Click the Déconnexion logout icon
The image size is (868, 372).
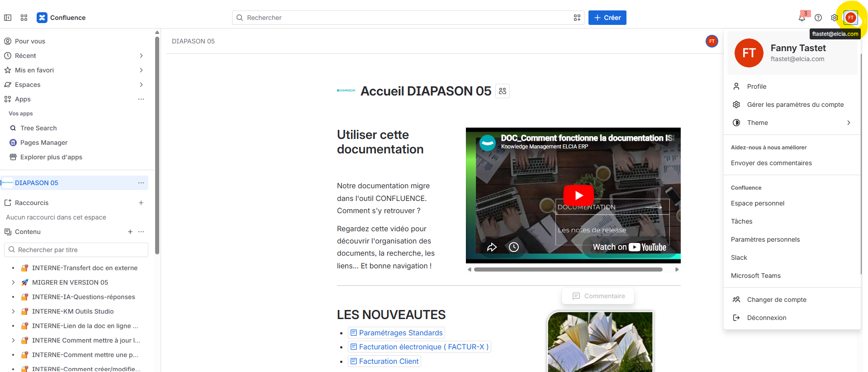pyautogui.click(x=736, y=318)
